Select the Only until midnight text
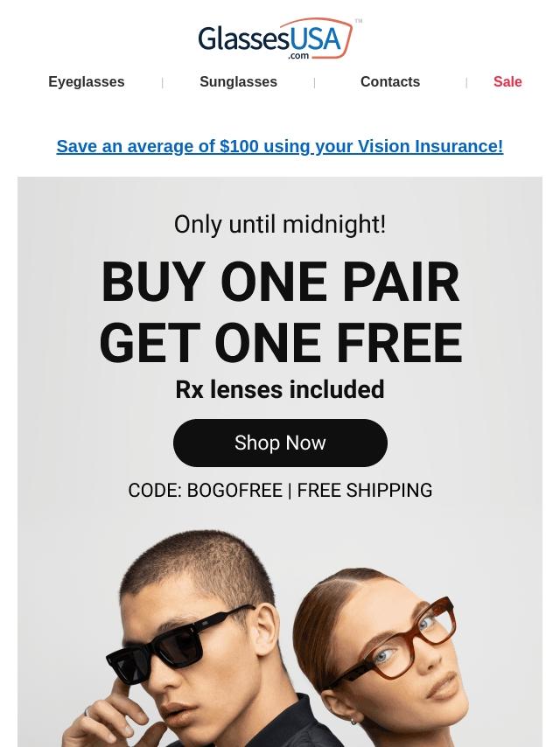 [280, 225]
